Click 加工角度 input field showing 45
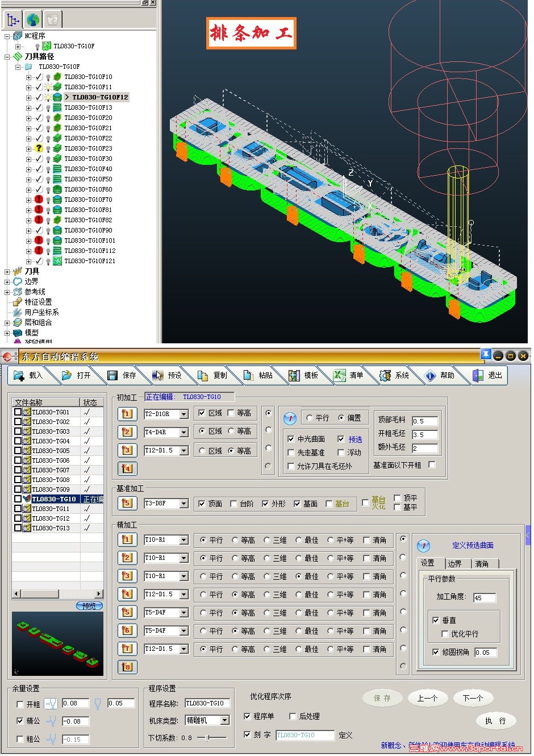 point(485,597)
